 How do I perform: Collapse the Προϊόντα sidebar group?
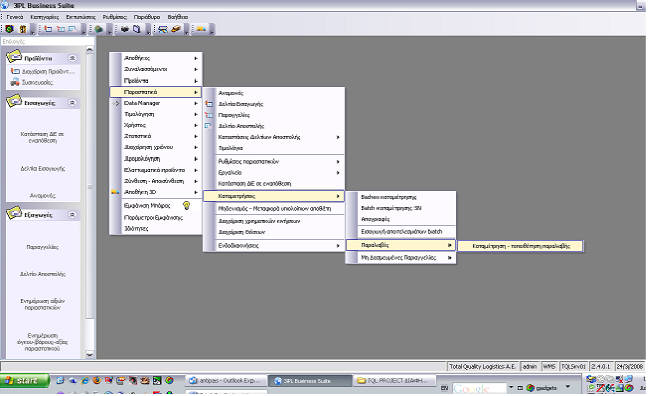coord(72,58)
